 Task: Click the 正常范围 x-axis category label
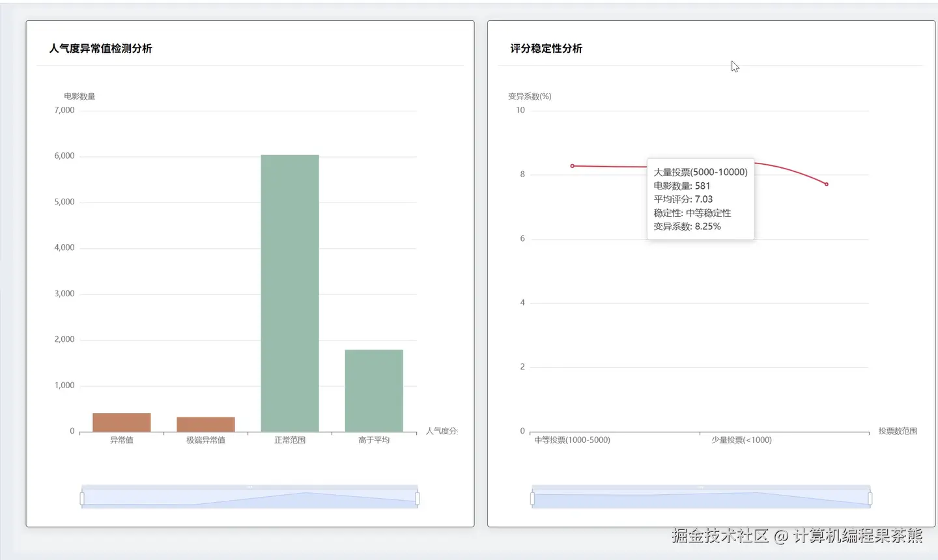pyautogui.click(x=290, y=440)
